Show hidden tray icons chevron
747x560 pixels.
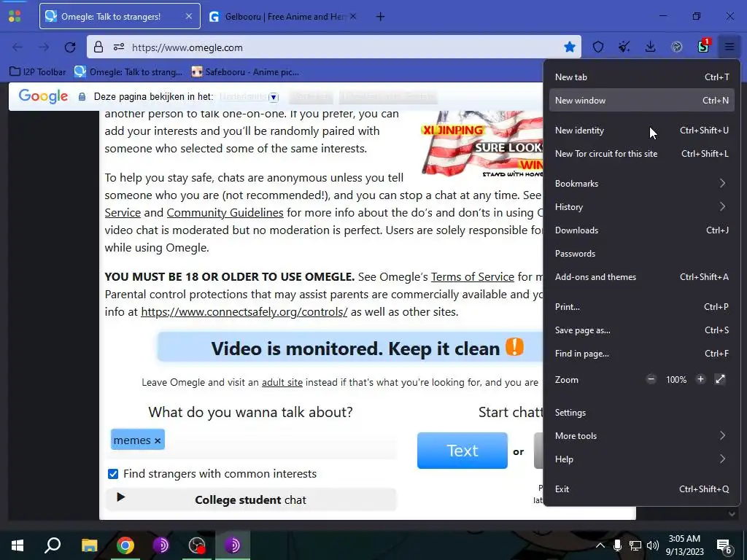600,545
